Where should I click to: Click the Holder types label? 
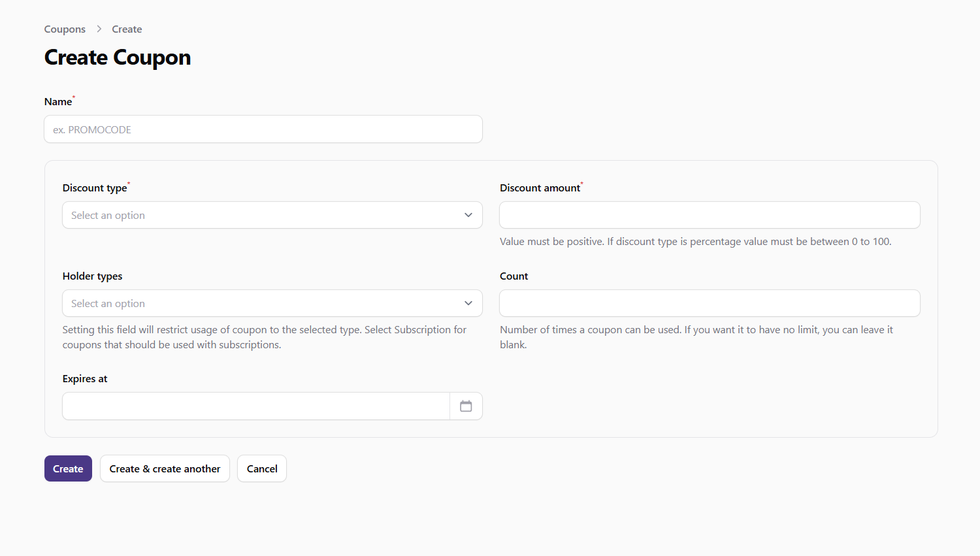(92, 276)
